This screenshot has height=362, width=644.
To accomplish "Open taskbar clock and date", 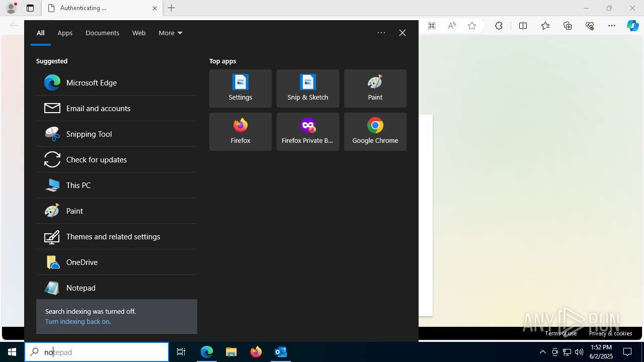I will [x=601, y=352].
